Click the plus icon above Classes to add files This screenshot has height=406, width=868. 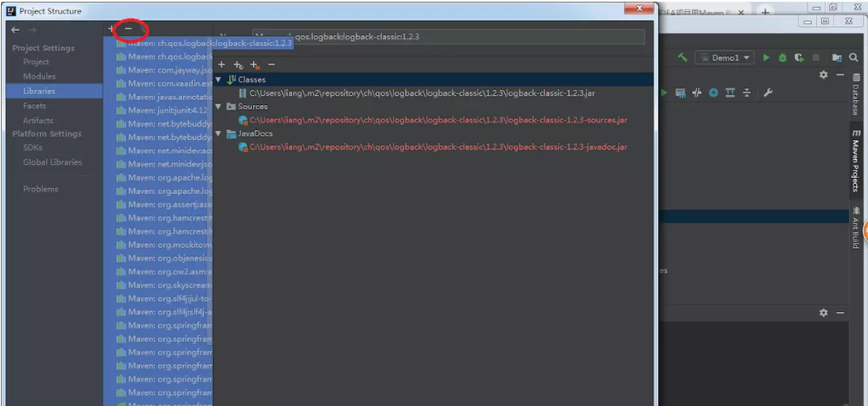click(x=221, y=65)
